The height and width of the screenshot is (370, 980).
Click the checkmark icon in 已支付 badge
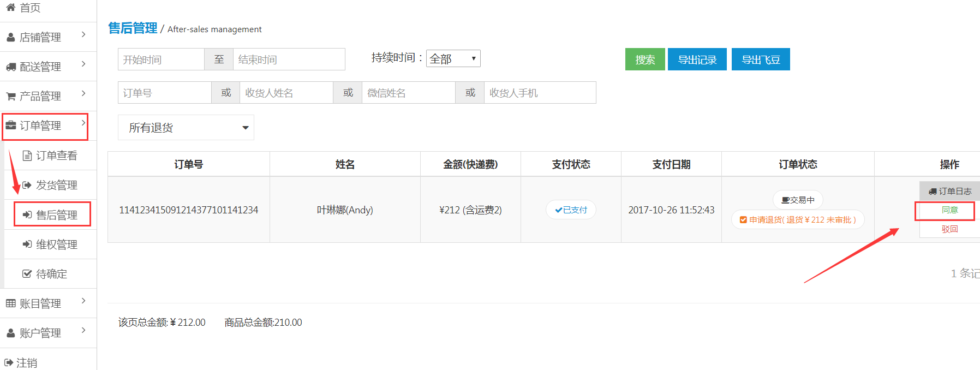click(x=559, y=210)
